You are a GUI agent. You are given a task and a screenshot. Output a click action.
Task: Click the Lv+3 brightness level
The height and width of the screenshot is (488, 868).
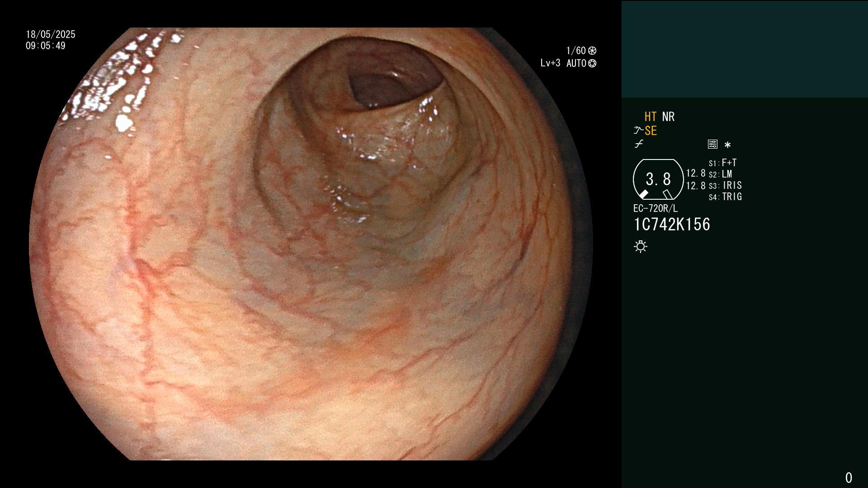(x=550, y=63)
